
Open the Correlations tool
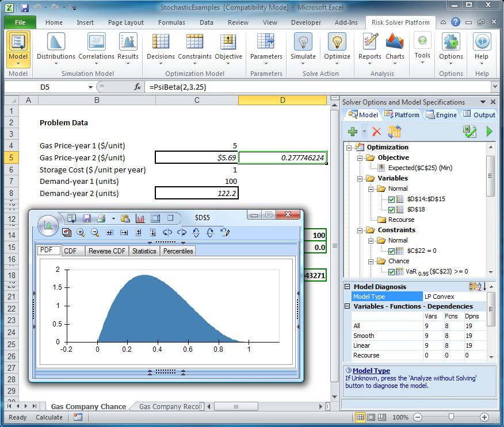click(x=96, y=46)
